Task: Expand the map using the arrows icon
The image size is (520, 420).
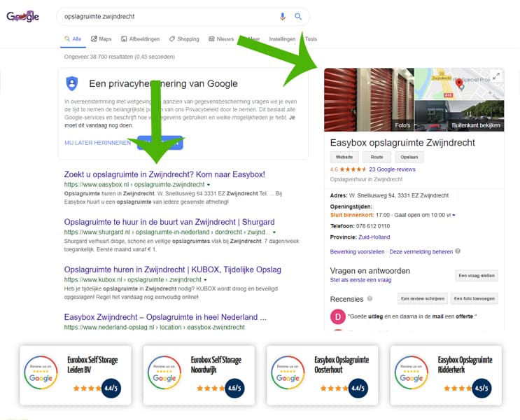Action: 496,76
